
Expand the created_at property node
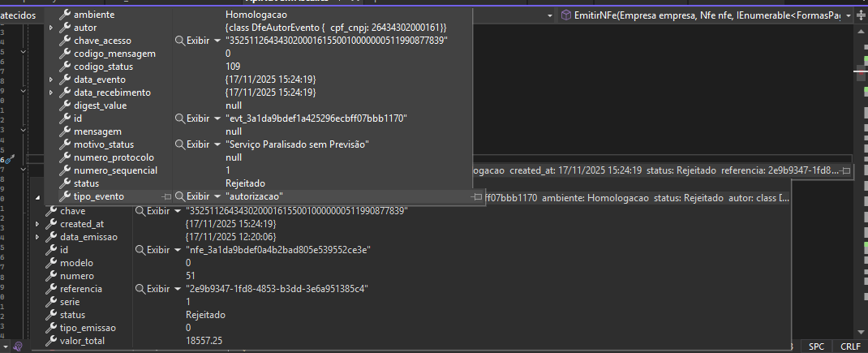[37, 224]
